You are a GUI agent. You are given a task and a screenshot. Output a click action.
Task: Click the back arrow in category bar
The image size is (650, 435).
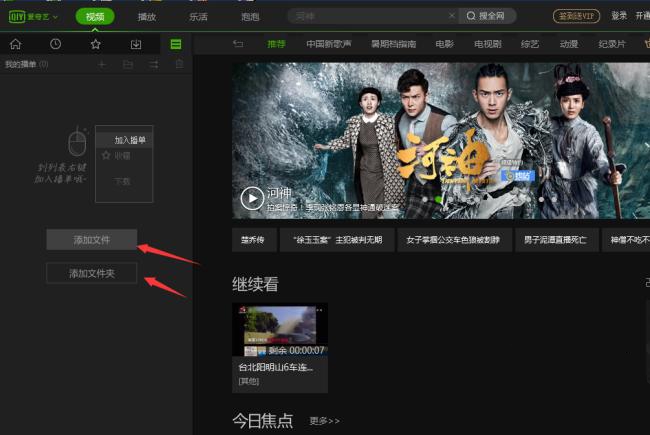coord(238,44)
